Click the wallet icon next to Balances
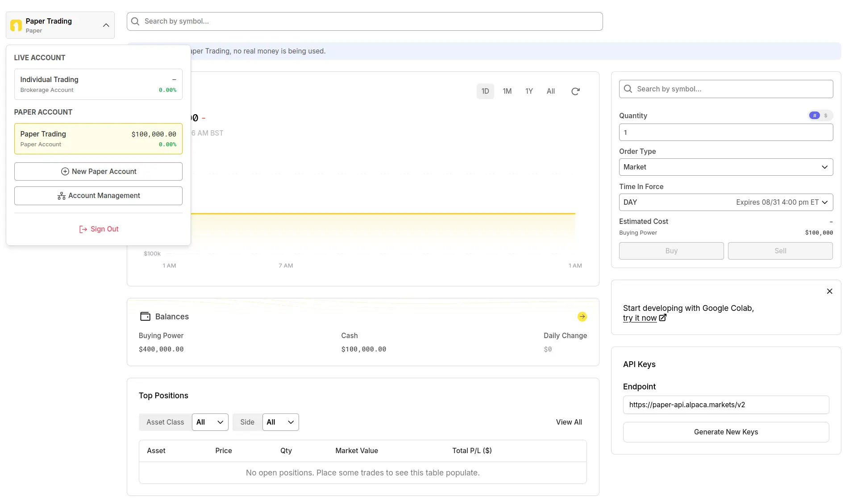 (x=145, y=316)
